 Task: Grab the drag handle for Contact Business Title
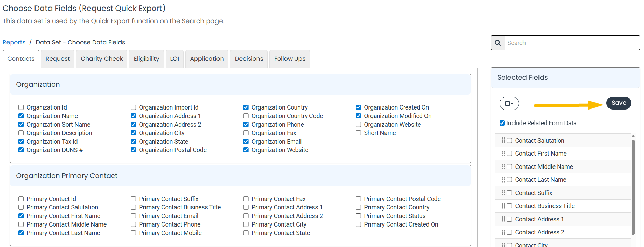[x=503, y=206]
